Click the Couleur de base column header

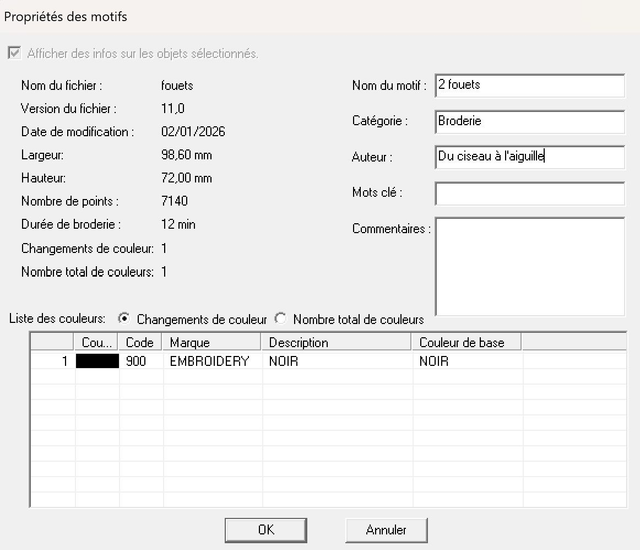pyautogui.click(x=466, y=342)
